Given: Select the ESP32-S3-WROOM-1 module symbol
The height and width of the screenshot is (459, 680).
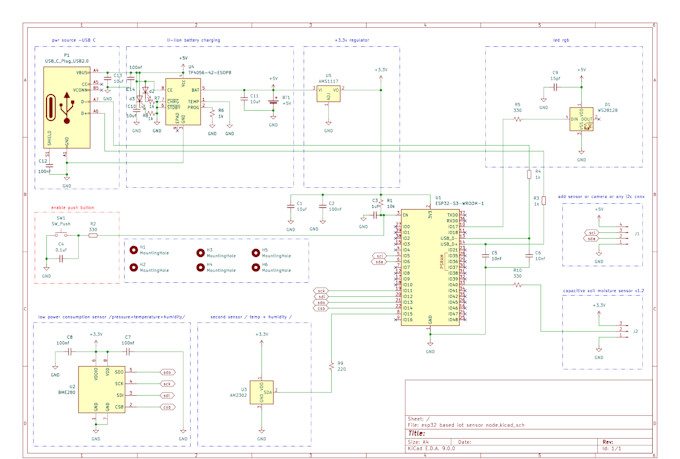Looking at the screenshot, I should click(430, 267).
